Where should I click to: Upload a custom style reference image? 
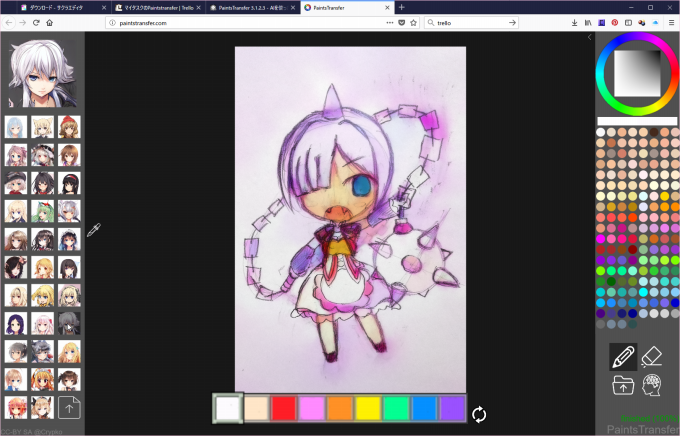(69, 408)
